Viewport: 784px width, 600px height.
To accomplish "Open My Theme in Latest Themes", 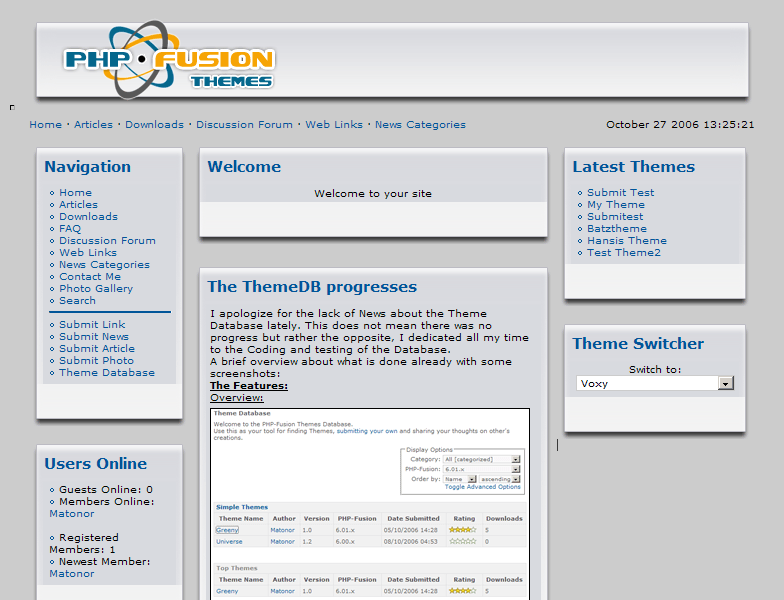I will [x=616, y=204].
